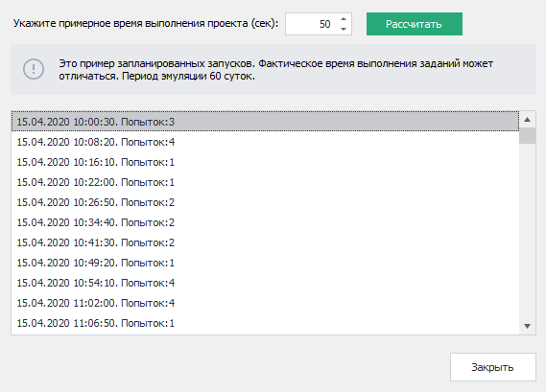The image size is (546, 392).
Task: Select row 15.04.2020 10:00:30. Попыток:3
Action: pyautogui.click(x=265, y=122)
